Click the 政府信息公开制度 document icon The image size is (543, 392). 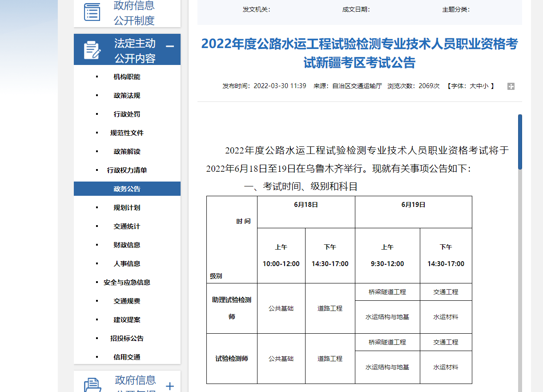93,12
